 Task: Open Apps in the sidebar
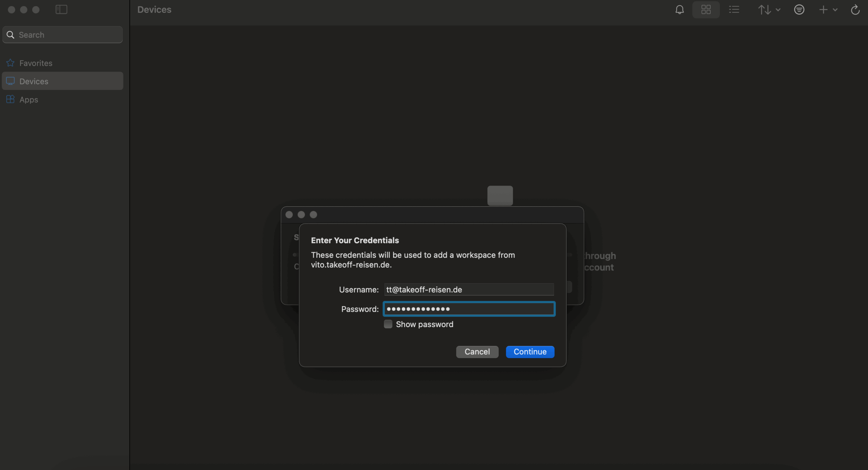tap(29, 99)
